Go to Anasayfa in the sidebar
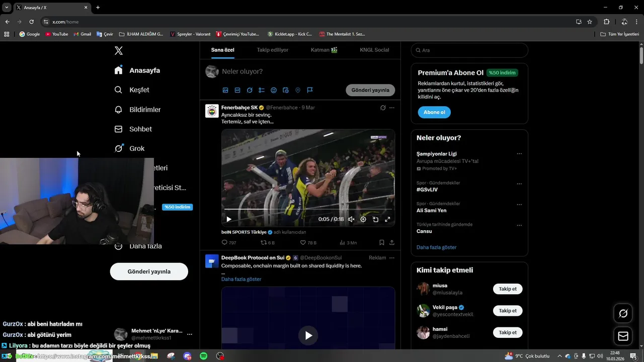 point(137,70)
